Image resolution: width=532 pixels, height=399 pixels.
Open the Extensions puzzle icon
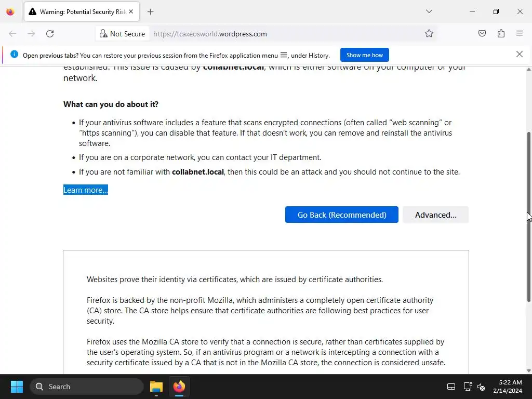coord(501,33)
